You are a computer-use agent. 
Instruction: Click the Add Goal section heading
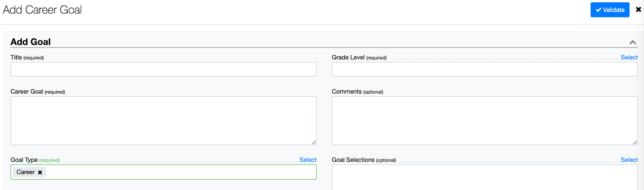(x=31, y=42)
